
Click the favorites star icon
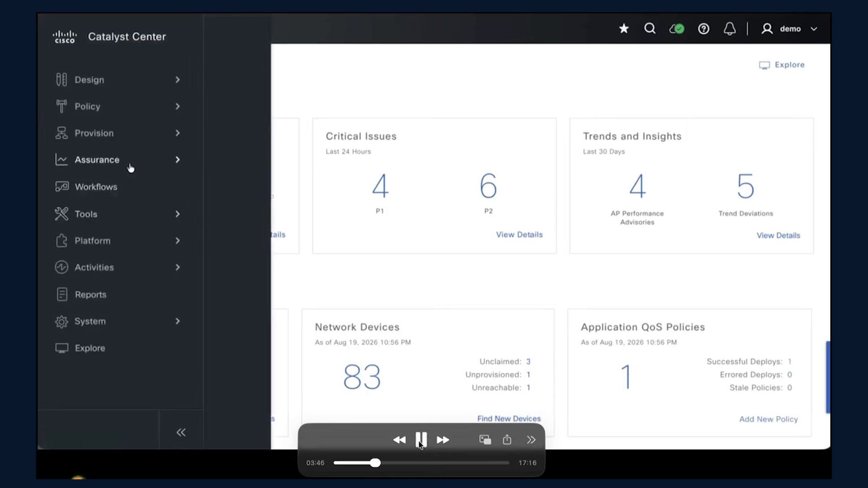[624, 28]
